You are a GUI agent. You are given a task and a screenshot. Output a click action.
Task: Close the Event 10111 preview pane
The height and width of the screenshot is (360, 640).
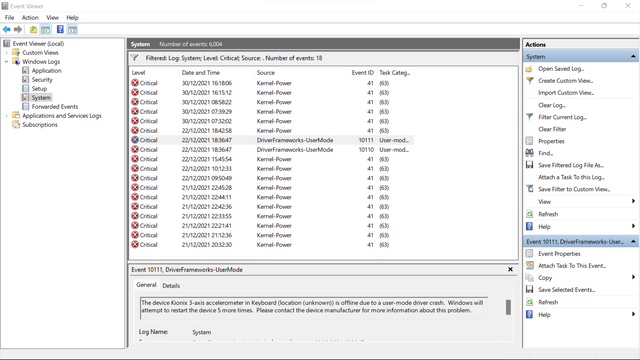point(510,269)
